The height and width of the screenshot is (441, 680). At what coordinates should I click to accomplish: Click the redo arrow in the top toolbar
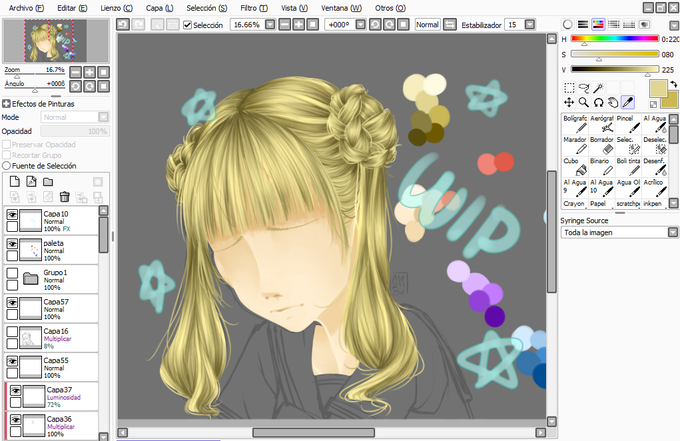(x=138, y=25)
